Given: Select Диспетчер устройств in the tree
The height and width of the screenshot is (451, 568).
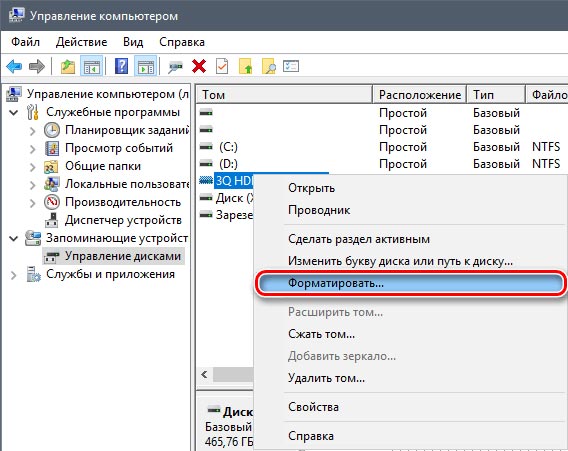Looking at the screenshot, I should coord(123,220).
